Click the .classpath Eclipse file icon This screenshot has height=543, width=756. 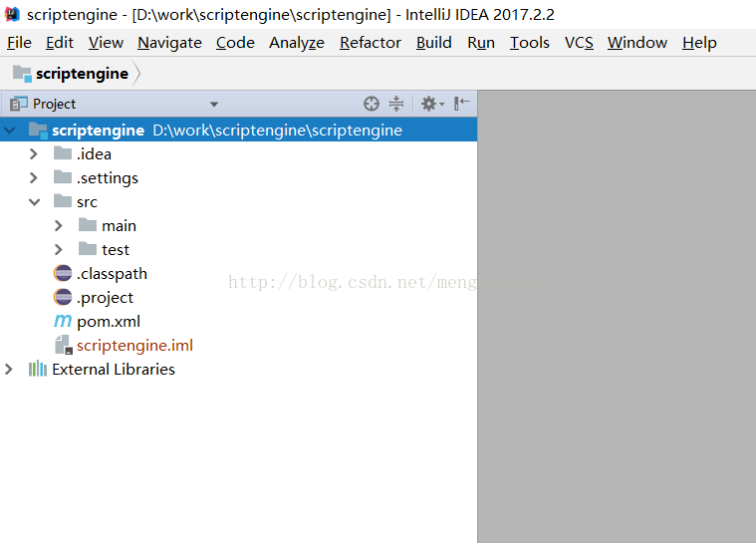coord(63,273)
